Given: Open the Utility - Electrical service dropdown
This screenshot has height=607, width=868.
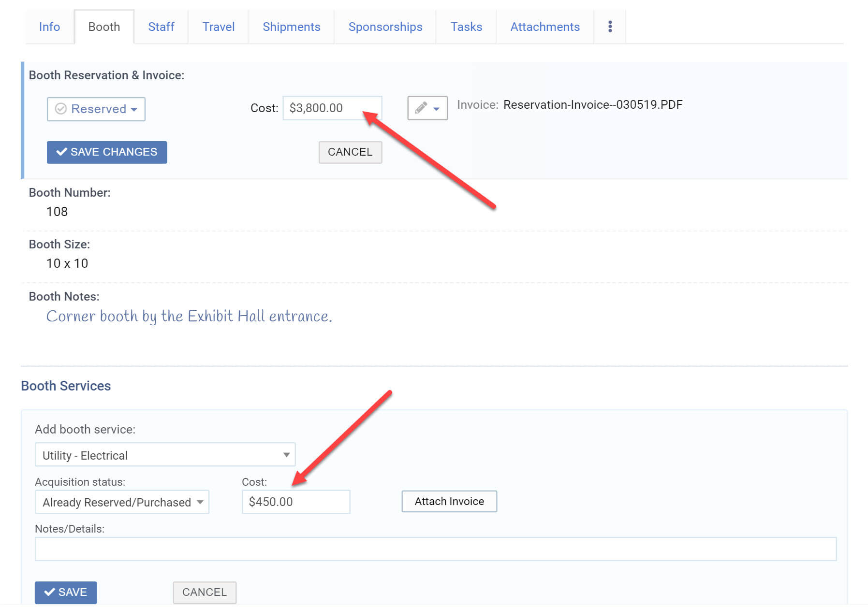Looking at the screenshot, I should [164, 454].
